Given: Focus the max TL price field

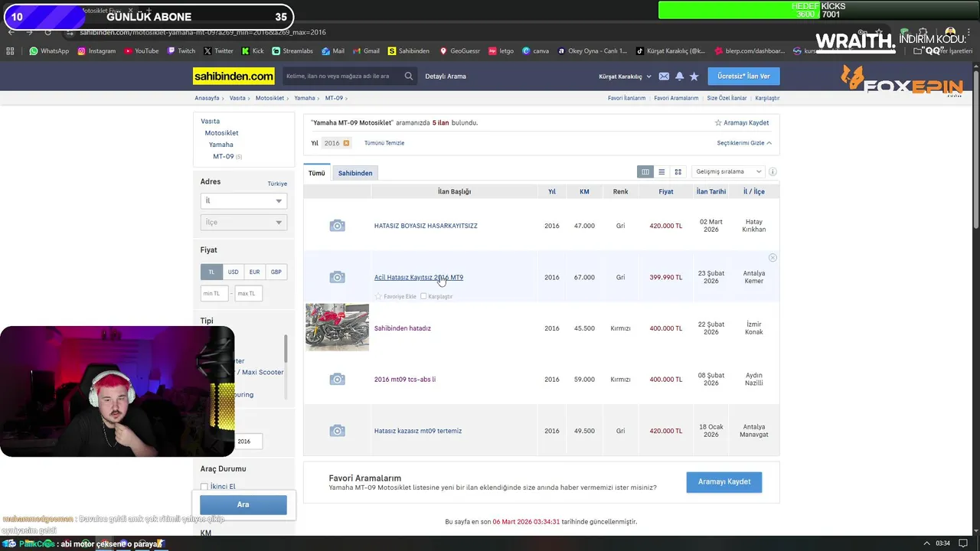Looking at the screenshot, I should pos(248,293).
